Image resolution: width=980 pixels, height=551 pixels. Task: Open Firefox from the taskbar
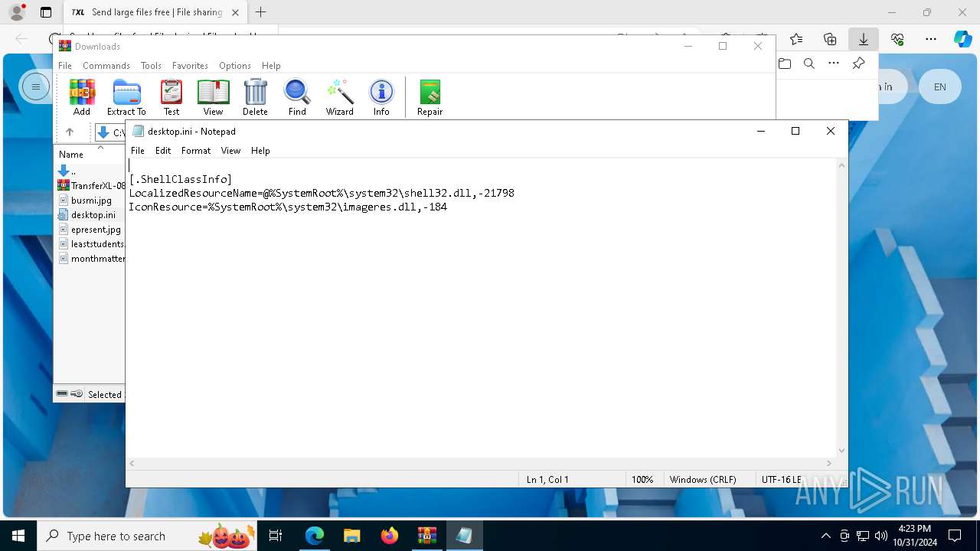click(x=390, y=536)
